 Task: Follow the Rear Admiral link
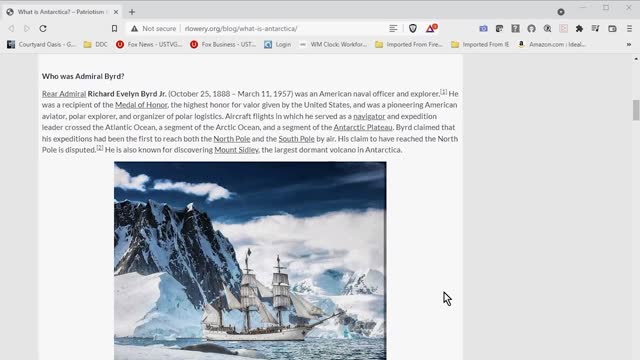[x=64, y=94]
